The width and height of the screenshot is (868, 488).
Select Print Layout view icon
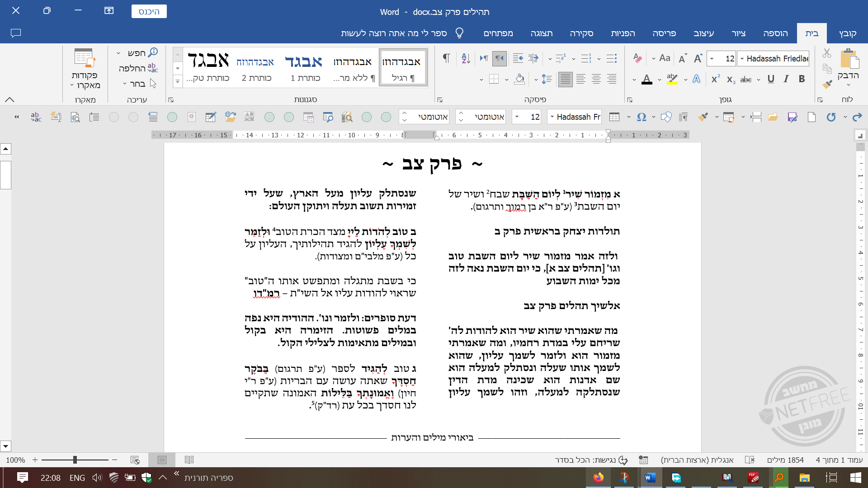pyautogui.click(x=162, y=460)
